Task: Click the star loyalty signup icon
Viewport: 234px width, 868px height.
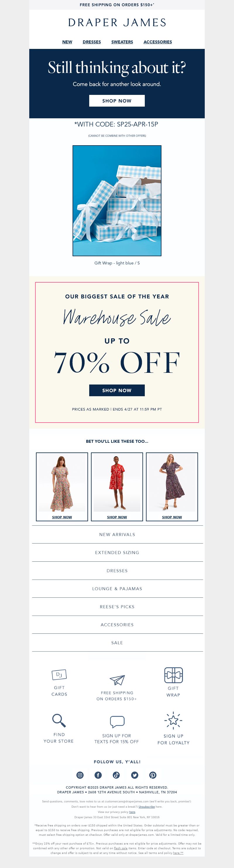Action: click(x=173, y=720)
